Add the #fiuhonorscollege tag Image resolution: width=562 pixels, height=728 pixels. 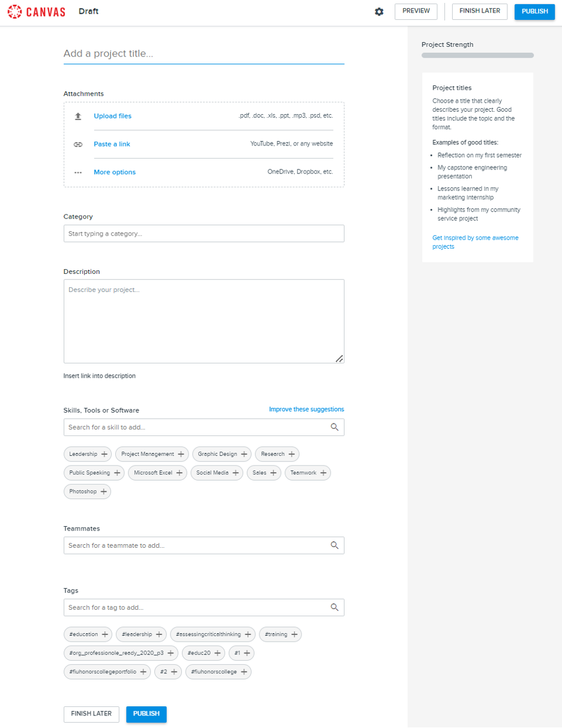[x=219, y=672]
